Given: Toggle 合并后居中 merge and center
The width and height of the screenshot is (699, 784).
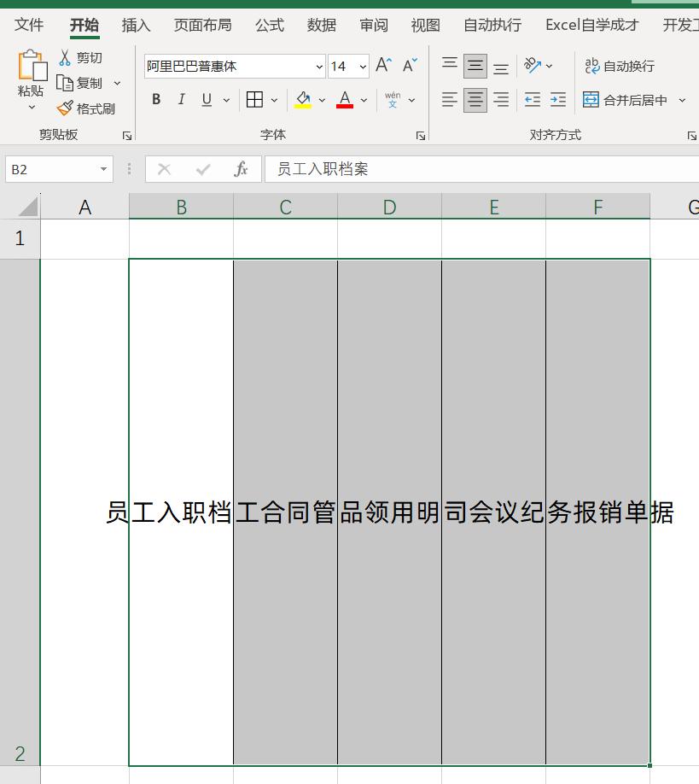Looking at the screenshot, I should (625, 100).
